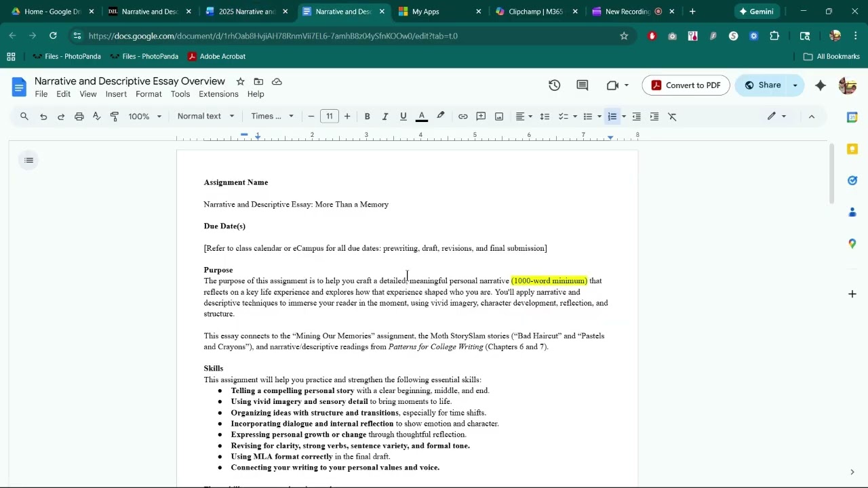Increase font size with plus
This screenshot has width=868, height=488.
tap(347, 117)
